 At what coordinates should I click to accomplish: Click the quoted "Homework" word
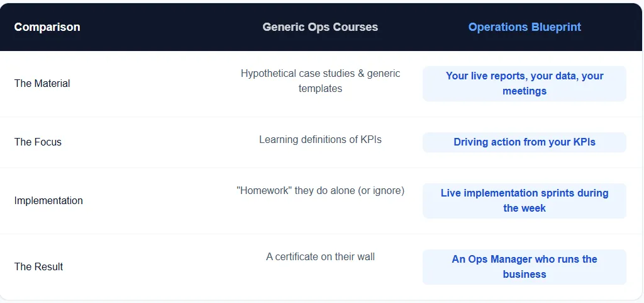coord(264,190)
